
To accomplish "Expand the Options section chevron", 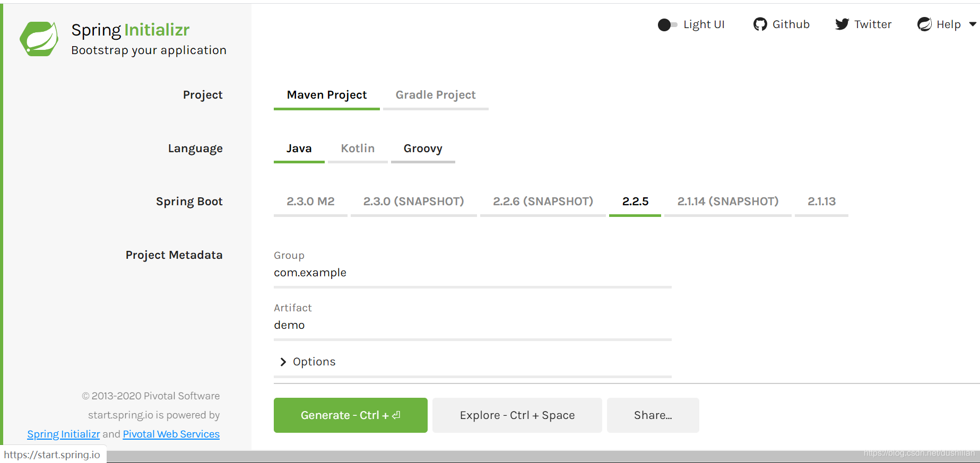I will (x=283, y=362).
